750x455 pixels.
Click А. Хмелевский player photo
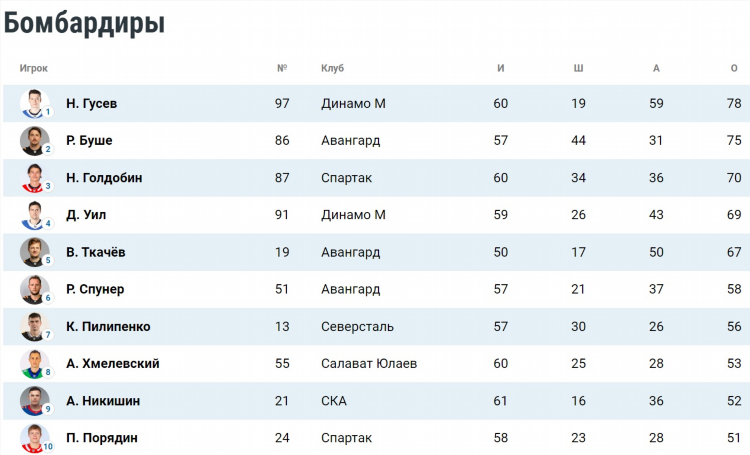click(x=34, y=364)
